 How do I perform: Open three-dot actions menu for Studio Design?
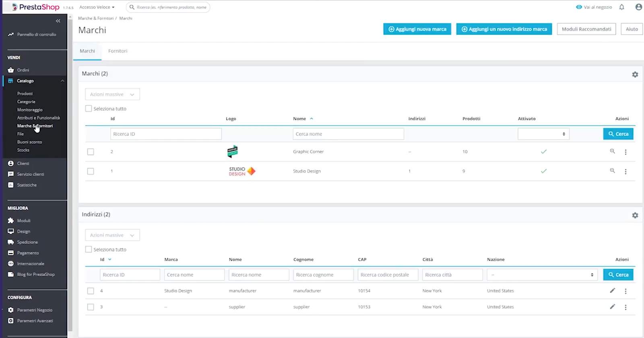625,171
